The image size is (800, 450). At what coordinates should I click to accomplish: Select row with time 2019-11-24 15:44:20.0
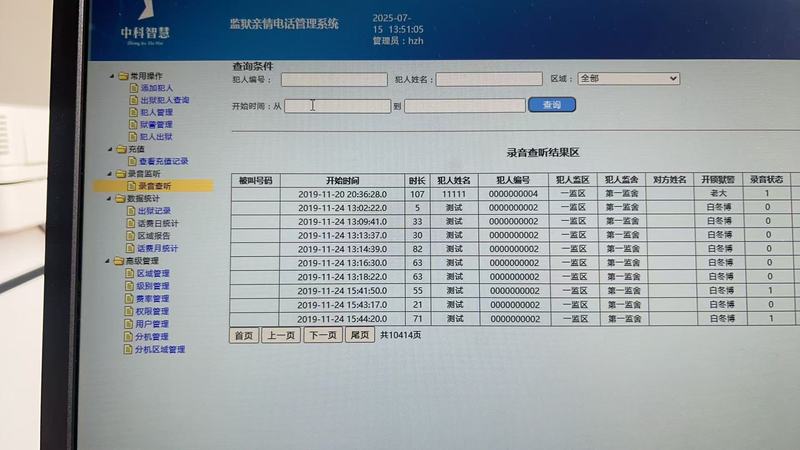click(x=513, y=319)
